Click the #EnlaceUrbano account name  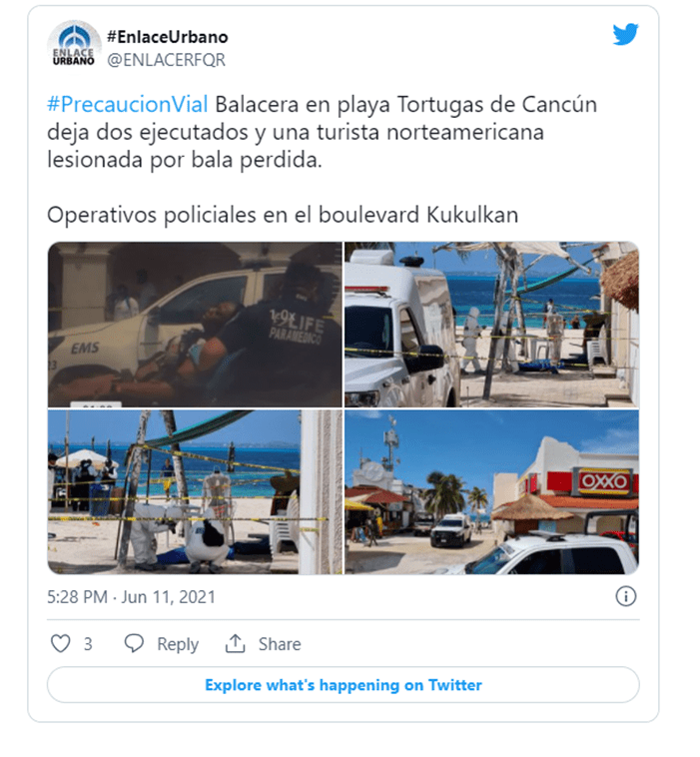pos(168,37)
